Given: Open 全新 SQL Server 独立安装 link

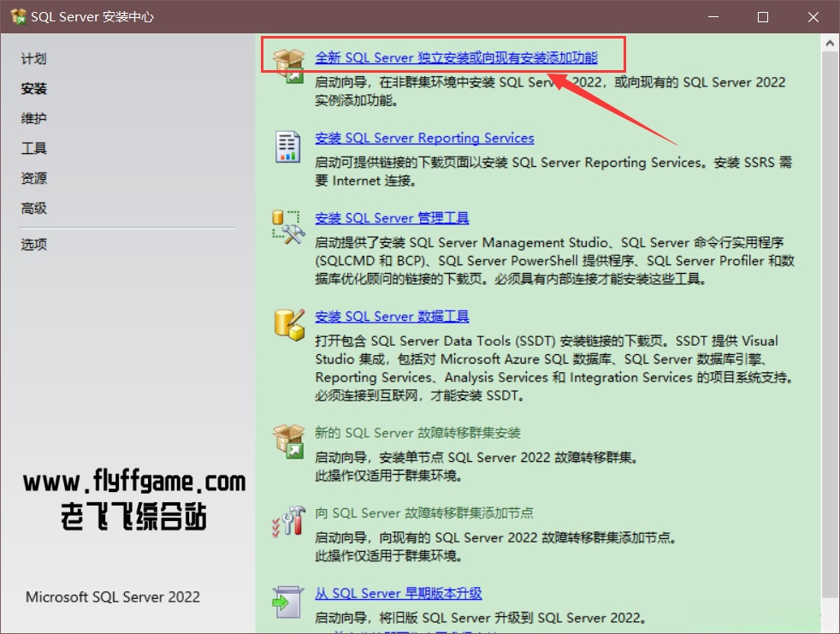Looking at the screenshot, I should click(456, 57).
